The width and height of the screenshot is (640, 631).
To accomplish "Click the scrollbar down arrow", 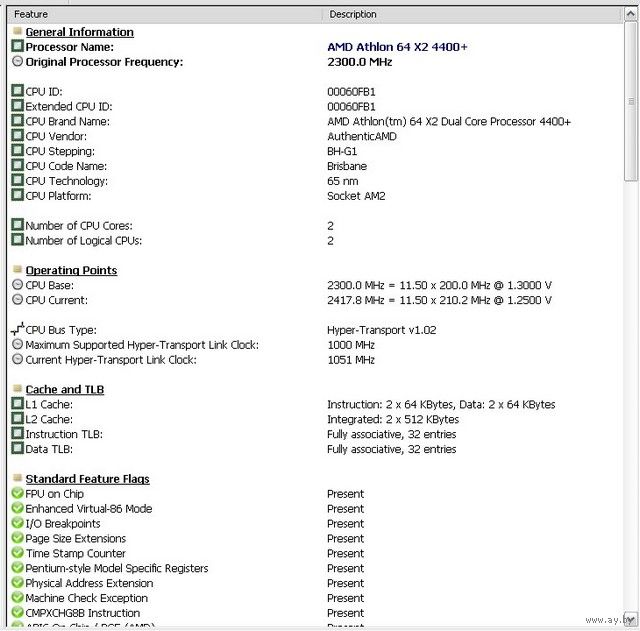I will (x=631, y=620).
